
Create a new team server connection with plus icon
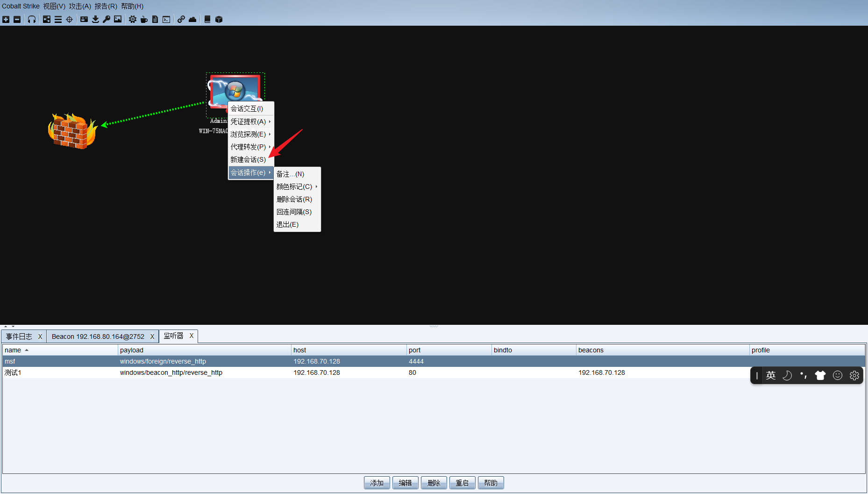tap(6, 19)
